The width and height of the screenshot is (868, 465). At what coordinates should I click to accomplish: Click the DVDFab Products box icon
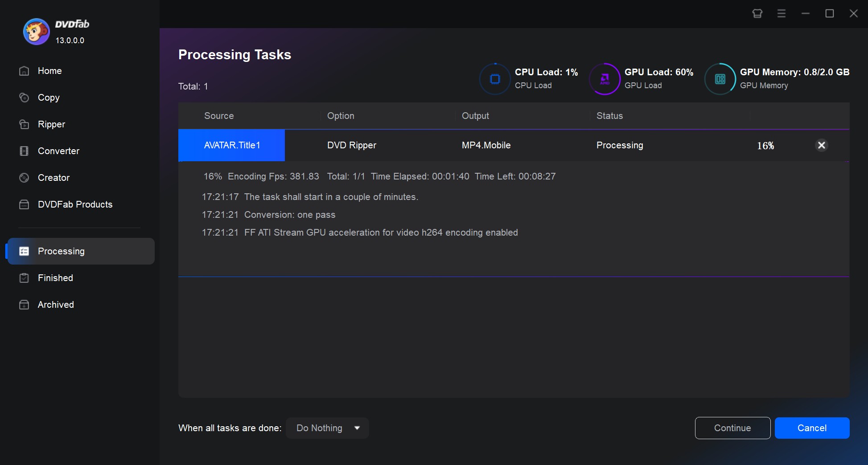point(24,204)
